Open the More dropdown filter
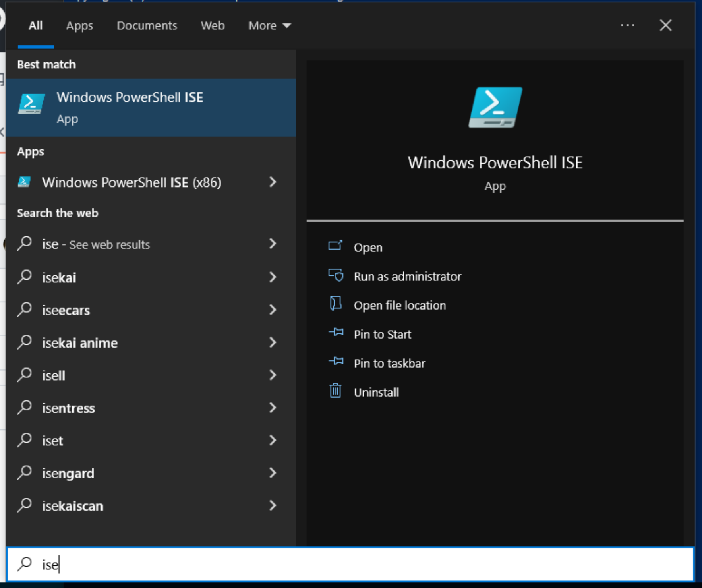The image size is (702, 588). click(269, 26)
